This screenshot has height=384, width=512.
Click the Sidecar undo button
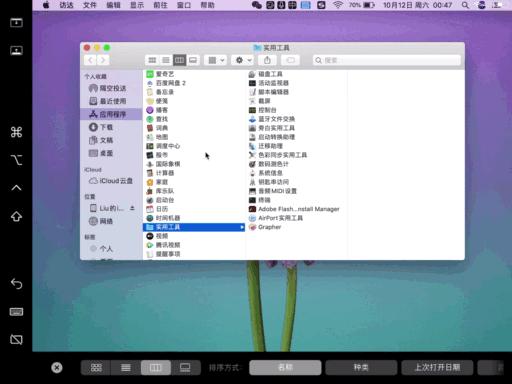tap(16, 284)
